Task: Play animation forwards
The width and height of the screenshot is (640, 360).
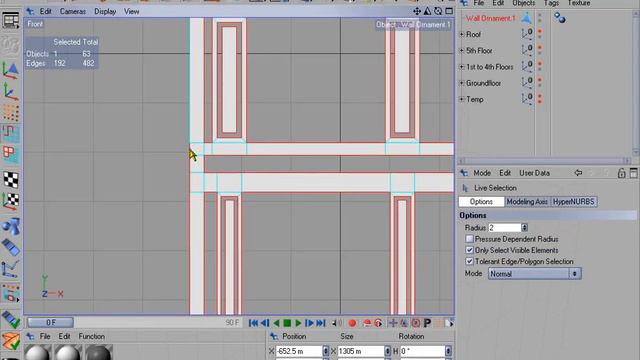Action: pos(298,323)
